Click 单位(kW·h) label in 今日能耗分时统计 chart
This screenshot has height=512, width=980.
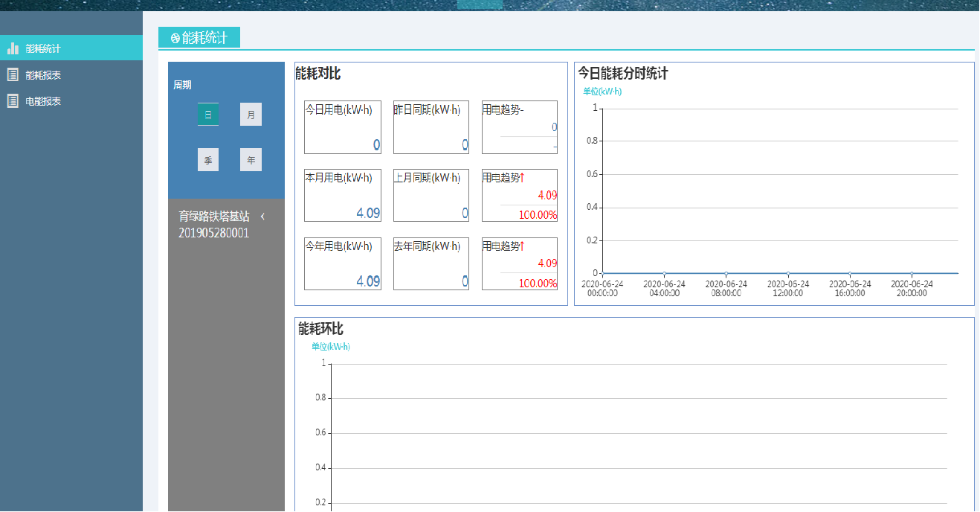point(602,92)
